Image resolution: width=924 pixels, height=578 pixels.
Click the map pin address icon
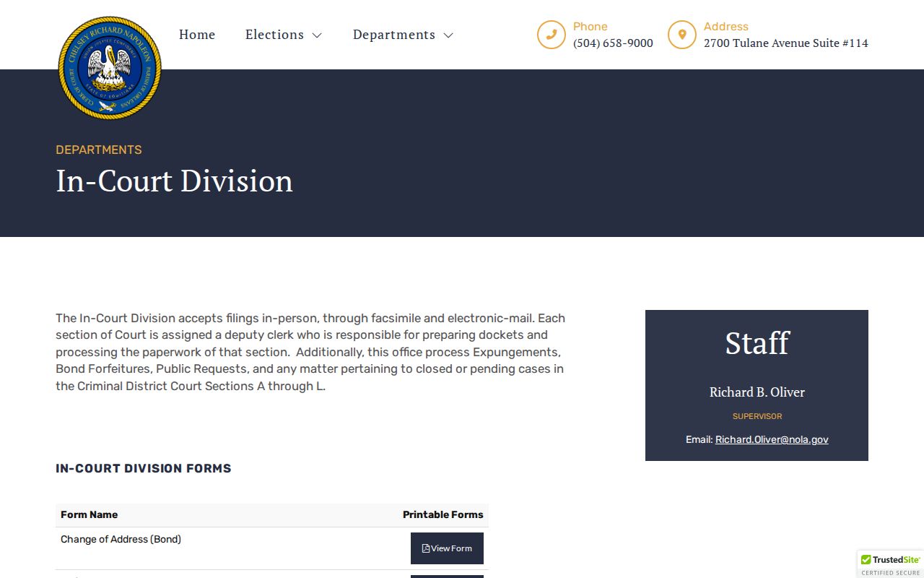681,35
